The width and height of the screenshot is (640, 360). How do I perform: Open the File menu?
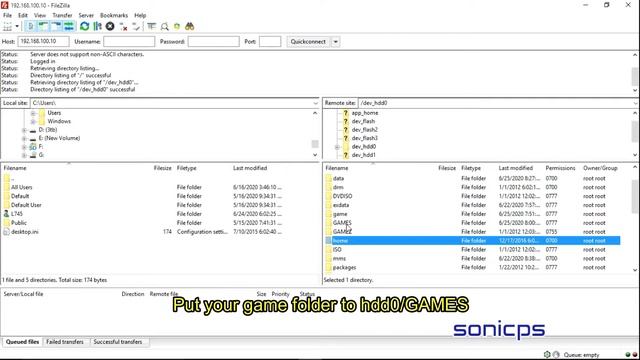7,15
